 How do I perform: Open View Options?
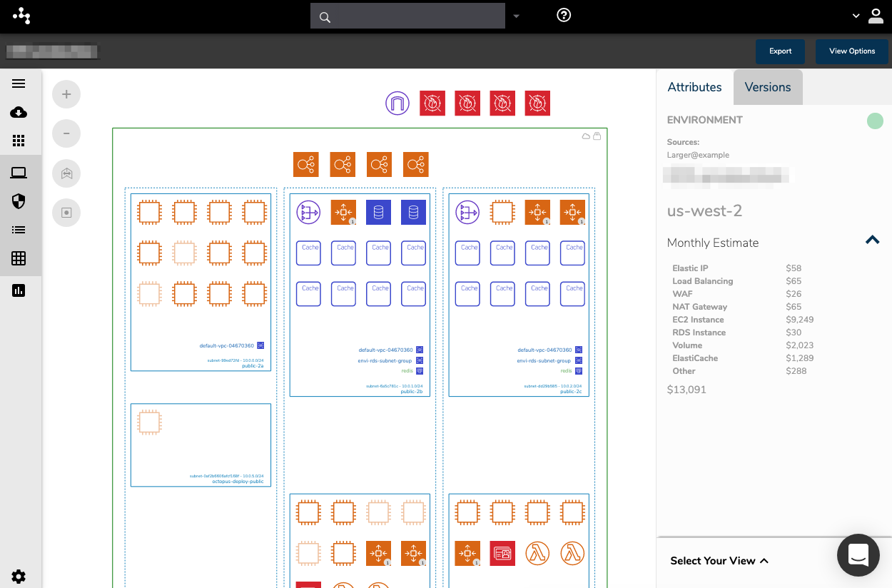tap(851, 51)
